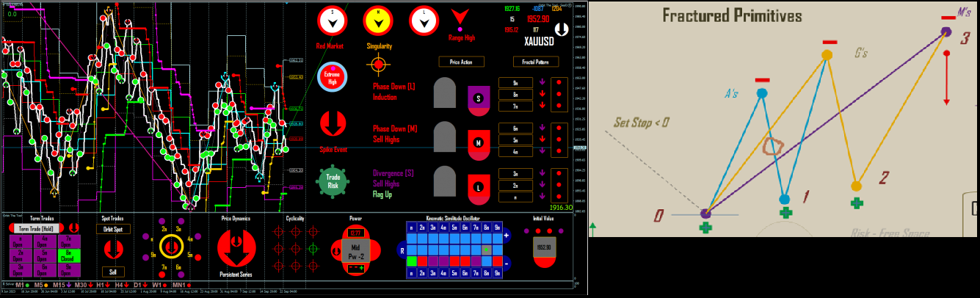Click the 6n box under Fractal Pattern
Viewport: 980px width, 298px height.
pyautogui.click(x=515, y=128)
